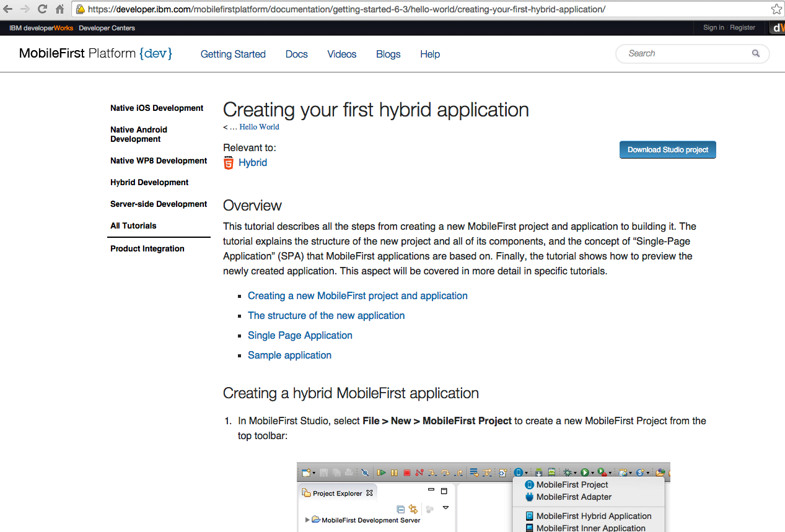Image resolution: width=785 pixels, height=532 pixels.
Task: Click the magnifier icon in the search box
Action: pos(756,53)
